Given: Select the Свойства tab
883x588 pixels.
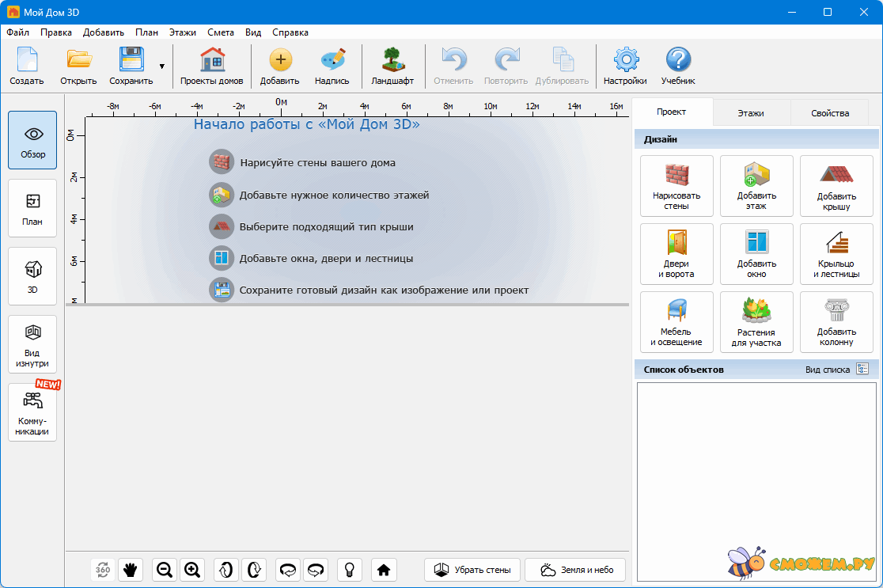Looking at the screenshot, I should 830,112.
